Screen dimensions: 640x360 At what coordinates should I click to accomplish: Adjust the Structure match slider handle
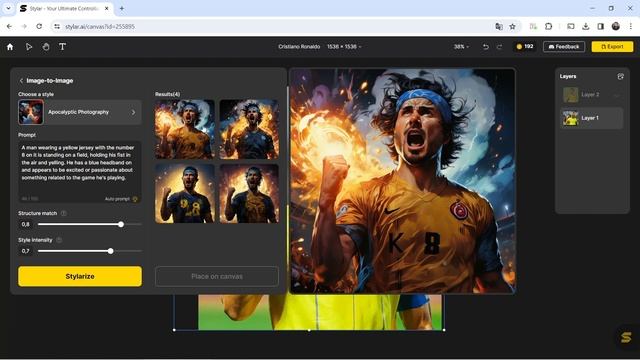(x=121, y=224)
